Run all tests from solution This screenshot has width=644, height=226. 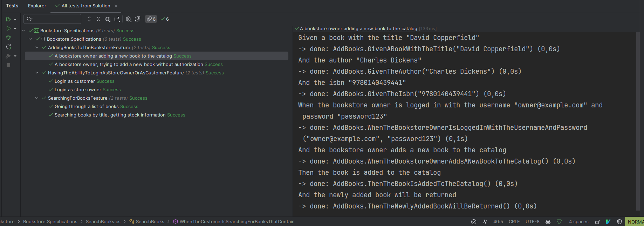[8, 19]
